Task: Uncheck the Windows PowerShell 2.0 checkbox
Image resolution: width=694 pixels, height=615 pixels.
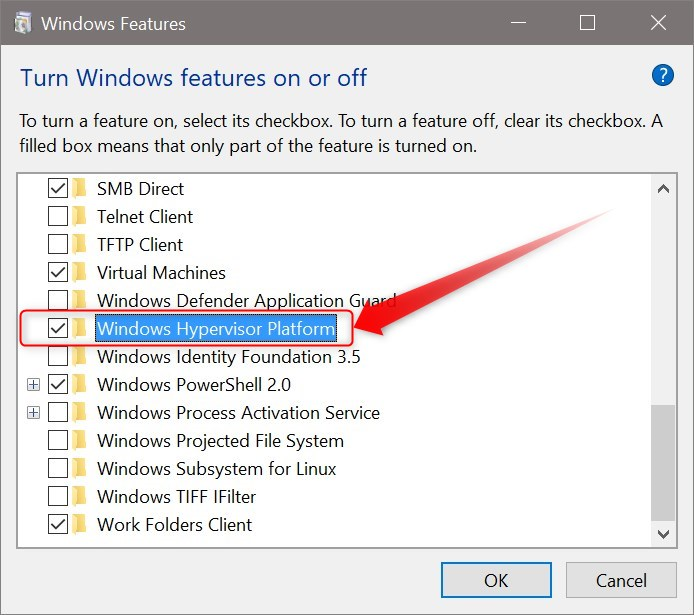Action: pos(58,384)
